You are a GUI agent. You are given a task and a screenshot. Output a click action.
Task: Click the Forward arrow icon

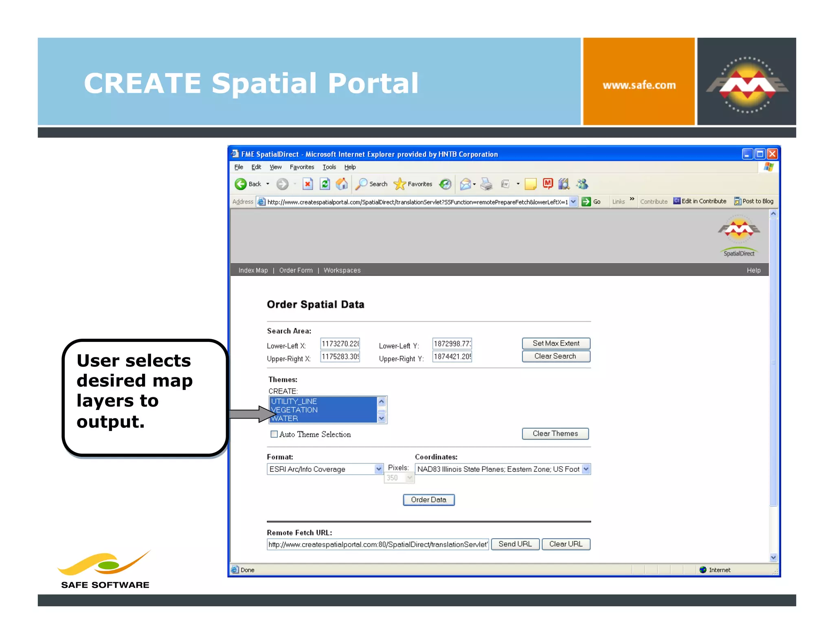tap(282, 184)
